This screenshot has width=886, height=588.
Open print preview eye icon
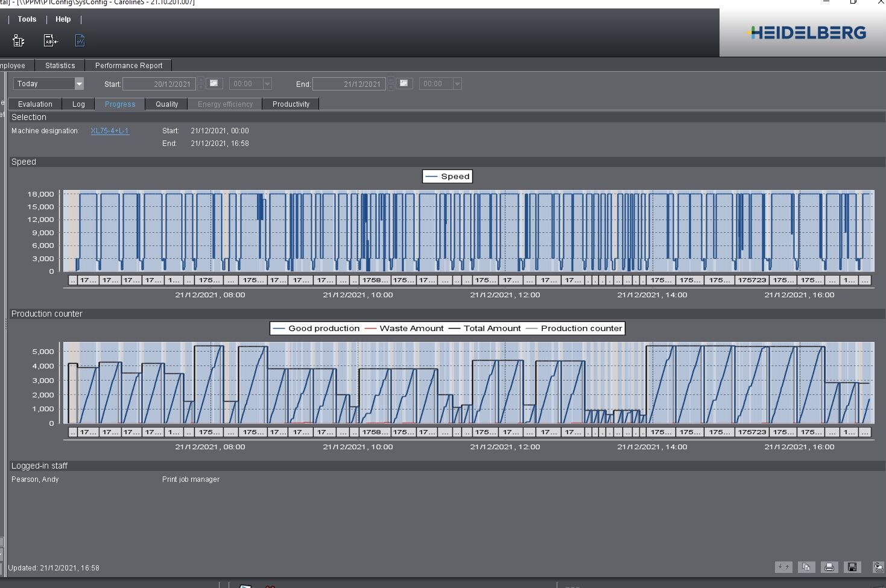(x=878, y=567)
